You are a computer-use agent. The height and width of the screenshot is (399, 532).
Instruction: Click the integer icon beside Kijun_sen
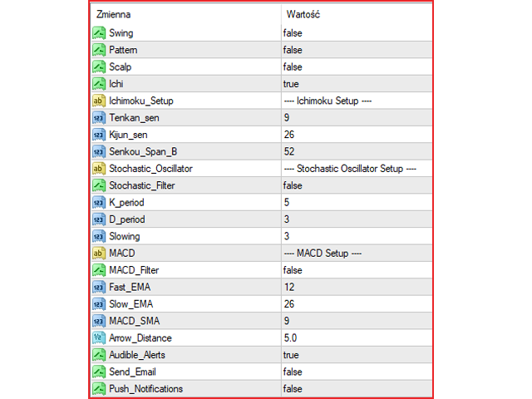click(99, 135)
